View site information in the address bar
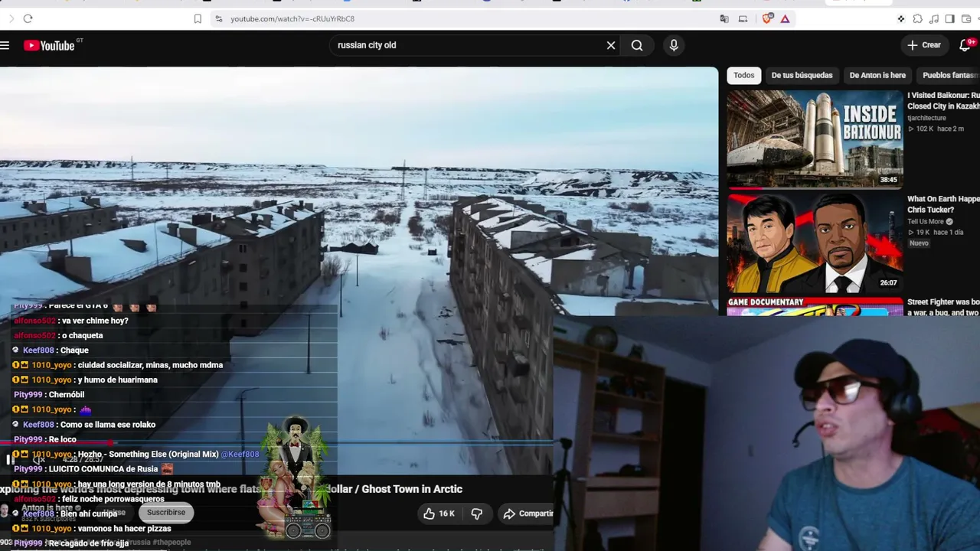 (x=218, y=18)
